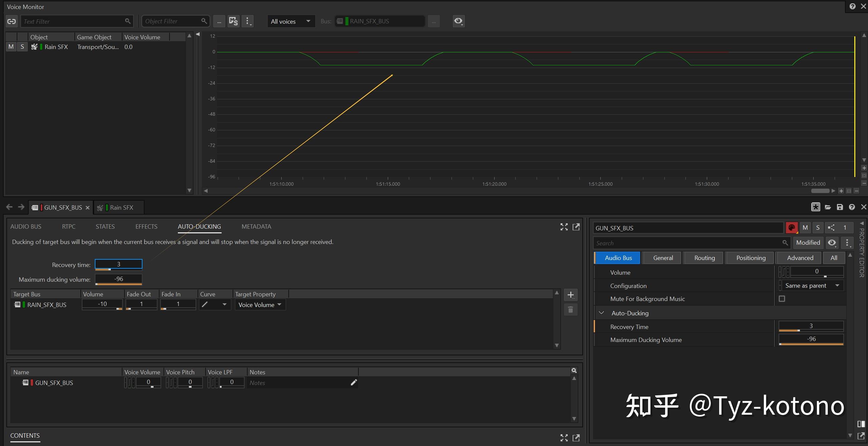Click the red color palette icon for GUN_SFX_BUS
The height and width of the screenshot is (446, 868).
(x=792, y=228)
